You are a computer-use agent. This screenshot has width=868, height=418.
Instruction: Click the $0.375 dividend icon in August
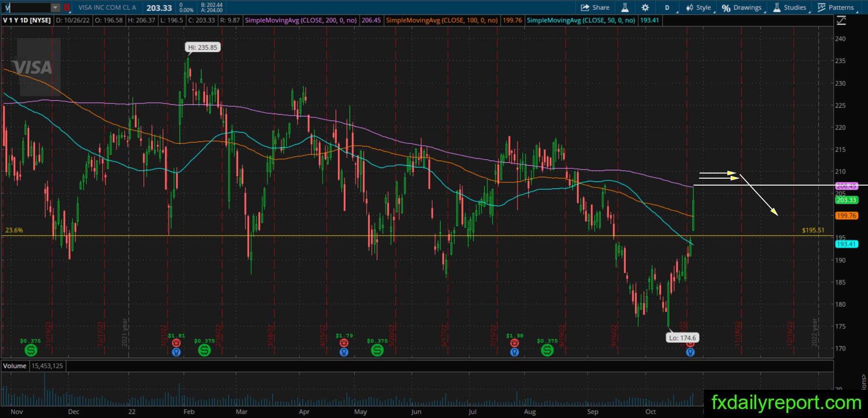547,350
